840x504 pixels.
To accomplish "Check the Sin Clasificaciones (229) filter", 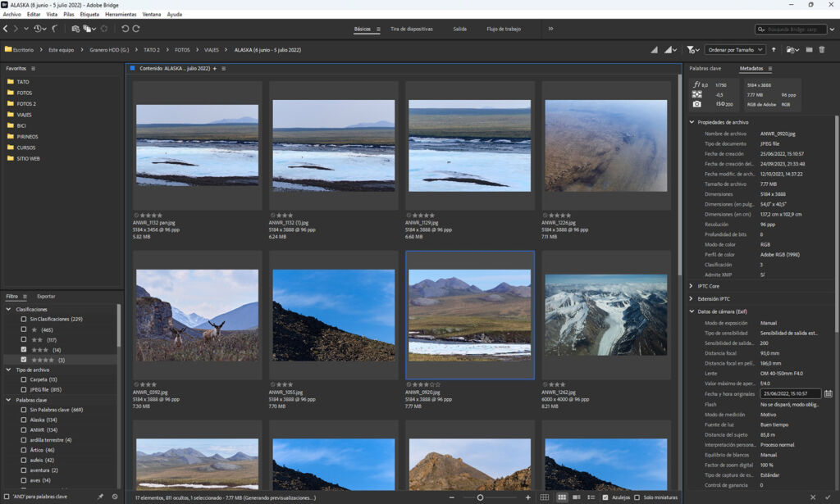I will pos(24,319).
